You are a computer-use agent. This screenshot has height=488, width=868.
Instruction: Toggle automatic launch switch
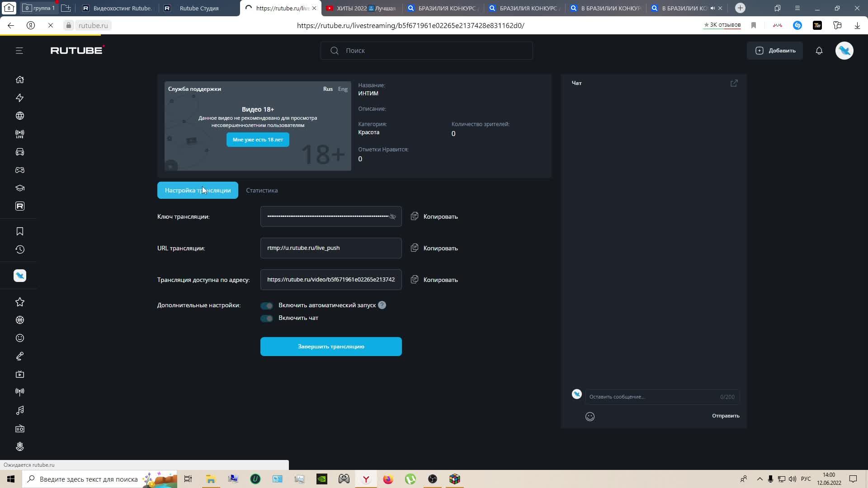click(x=267, y=305)
